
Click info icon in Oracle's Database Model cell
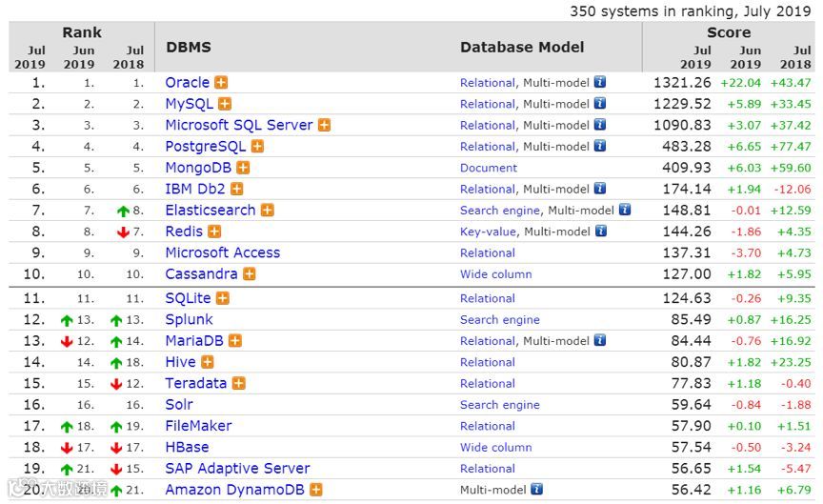[x=600, y=83]
